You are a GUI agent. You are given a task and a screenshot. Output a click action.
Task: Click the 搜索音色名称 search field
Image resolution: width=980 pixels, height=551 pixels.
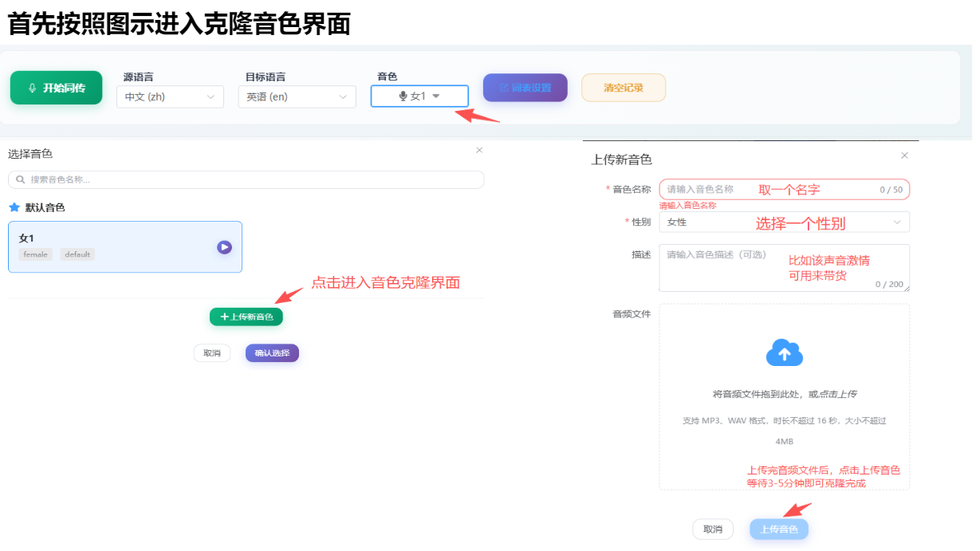[x=246, y=180]
